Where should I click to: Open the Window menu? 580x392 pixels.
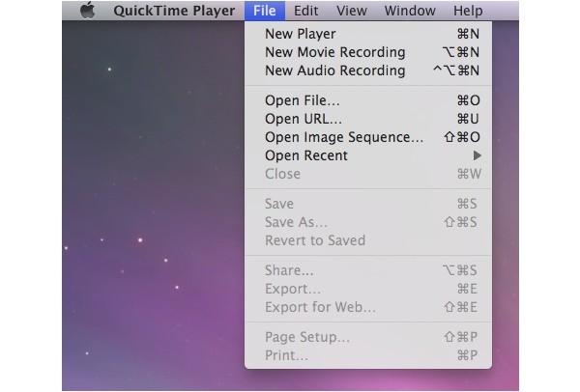[410, 11]
